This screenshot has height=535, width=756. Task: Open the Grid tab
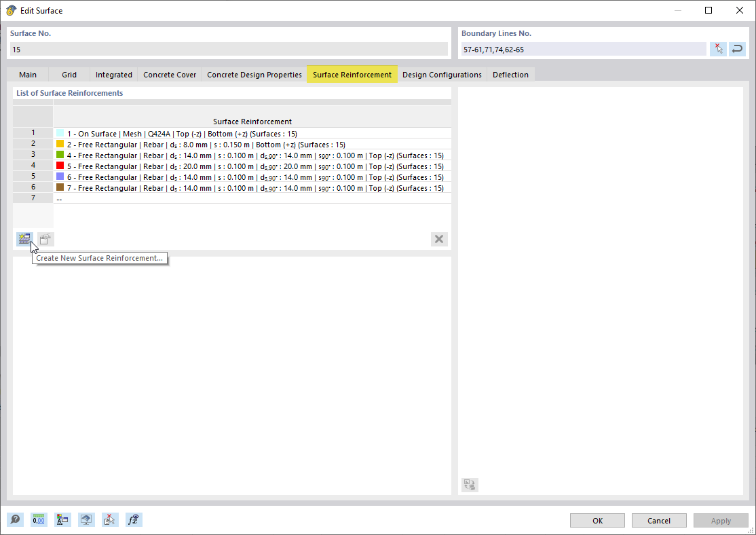pos(69,75)
